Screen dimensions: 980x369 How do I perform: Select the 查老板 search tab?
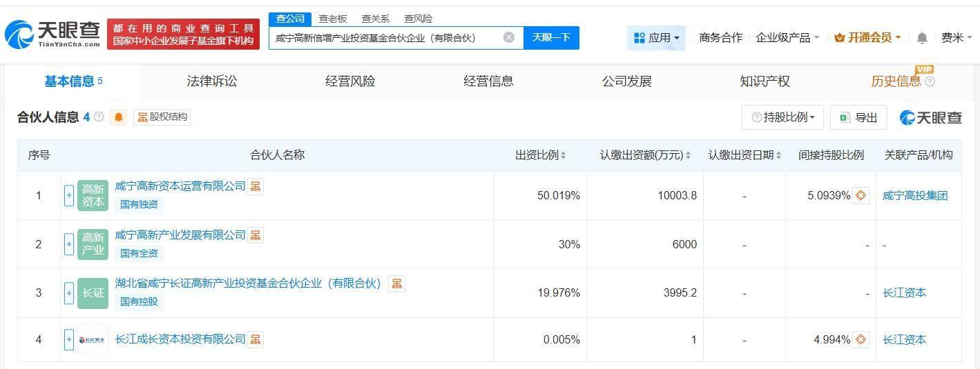click(x=333, y=19)
